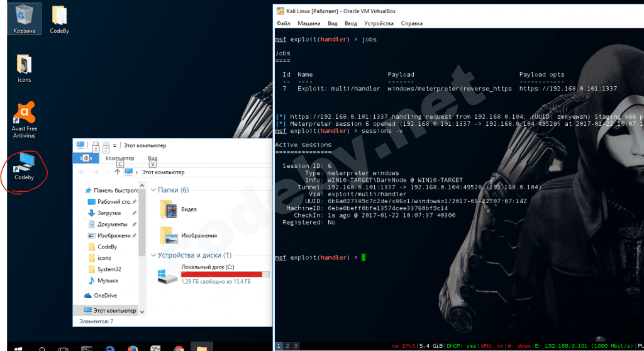Click the address bar chevron before Этот компьютер
Screen dimensions: 644x351
(136, 172)
